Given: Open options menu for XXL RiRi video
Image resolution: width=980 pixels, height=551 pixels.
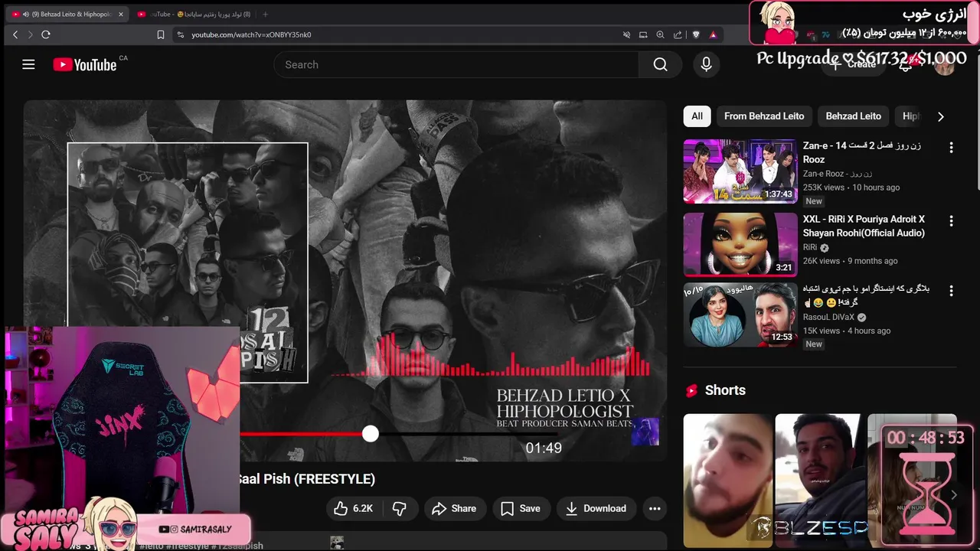Looking at the screenshot, I should (x=951, y=221).
